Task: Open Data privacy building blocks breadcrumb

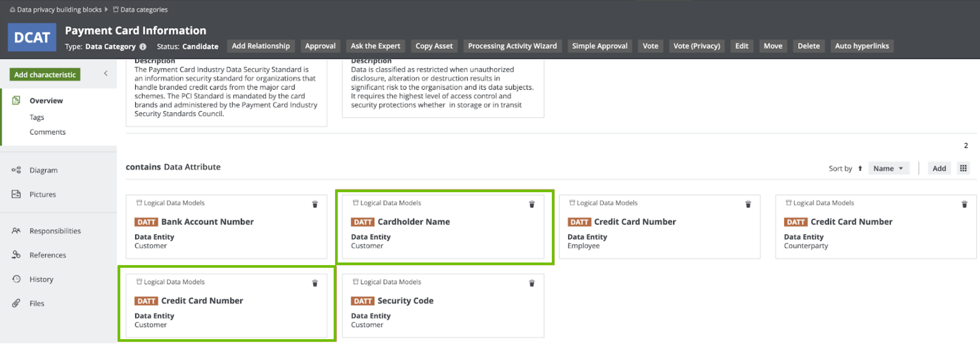Action: [x=59, y=9]
